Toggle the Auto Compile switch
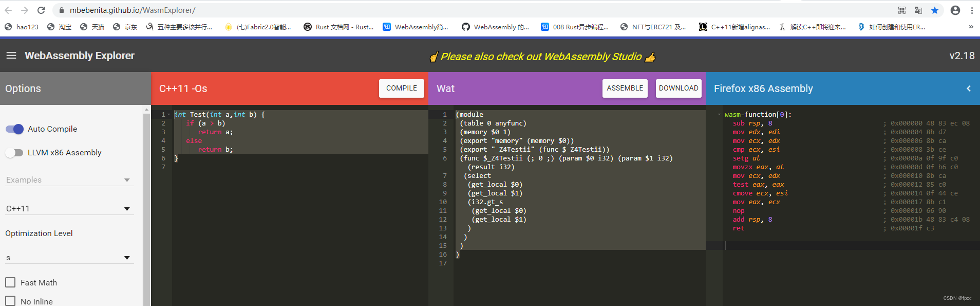The image size is (980, 306). pos(15,129)
